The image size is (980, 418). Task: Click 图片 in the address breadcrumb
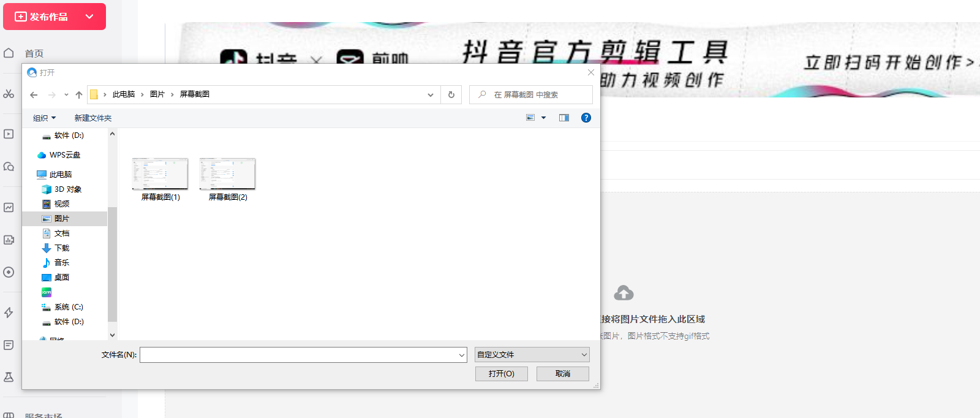pyautogui.click(x=157, y=94)
